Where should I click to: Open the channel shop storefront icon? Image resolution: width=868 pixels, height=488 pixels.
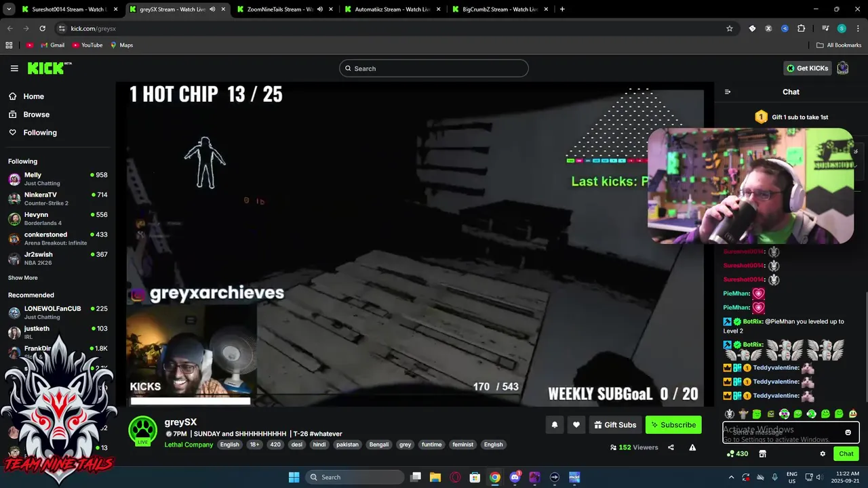click(x=762, y=454)
